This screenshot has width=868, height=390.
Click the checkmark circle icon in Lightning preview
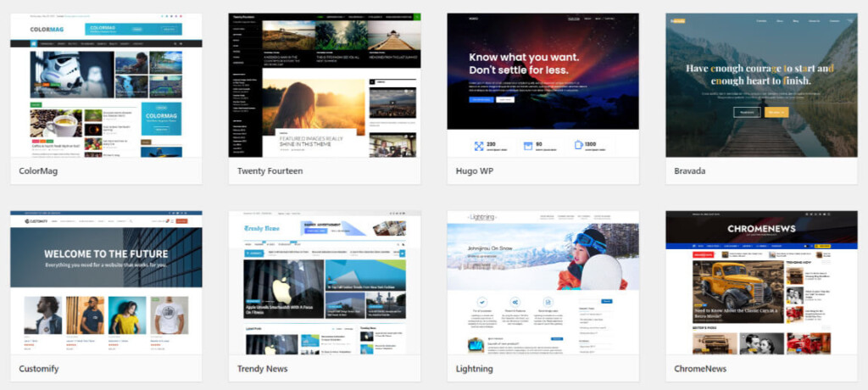point(482,301)
